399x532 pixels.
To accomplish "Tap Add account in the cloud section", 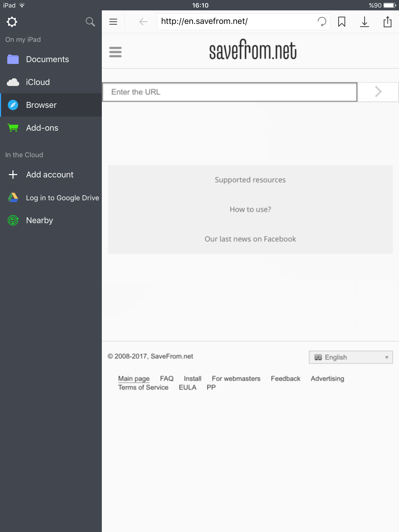I will [x=51, y=175].
